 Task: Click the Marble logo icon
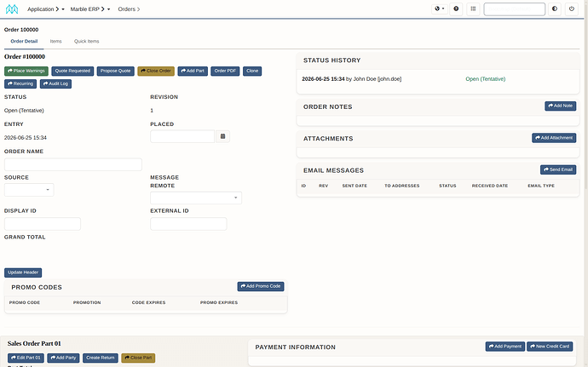(12, 9)
